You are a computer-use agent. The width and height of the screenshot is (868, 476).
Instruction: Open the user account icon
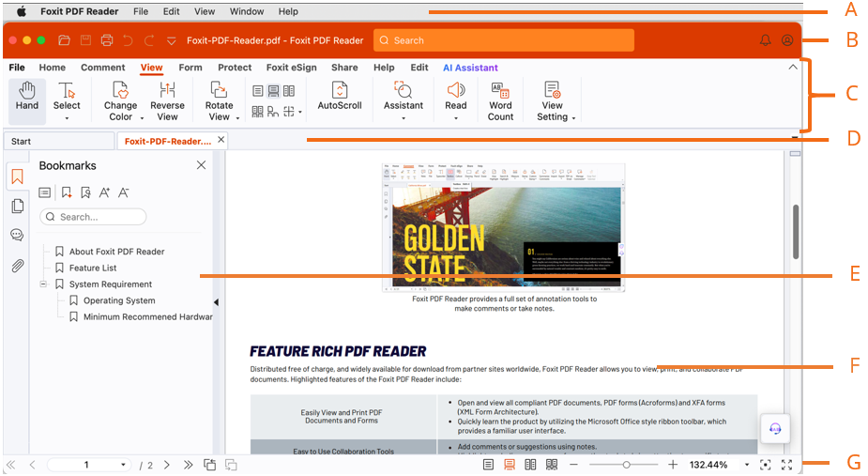[787, 40]
